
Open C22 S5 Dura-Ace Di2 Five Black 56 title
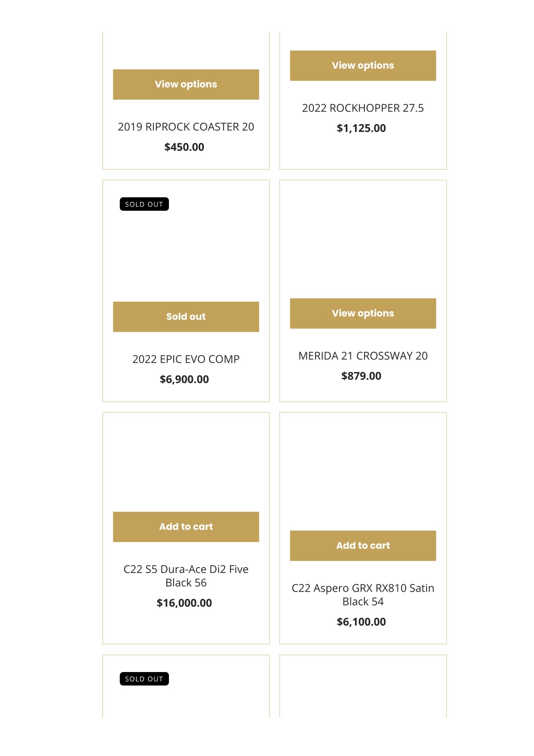coord(186,576)
